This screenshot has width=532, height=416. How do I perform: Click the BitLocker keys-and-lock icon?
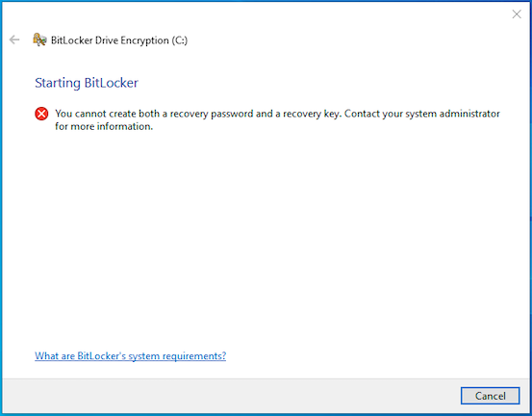(39, 39)
